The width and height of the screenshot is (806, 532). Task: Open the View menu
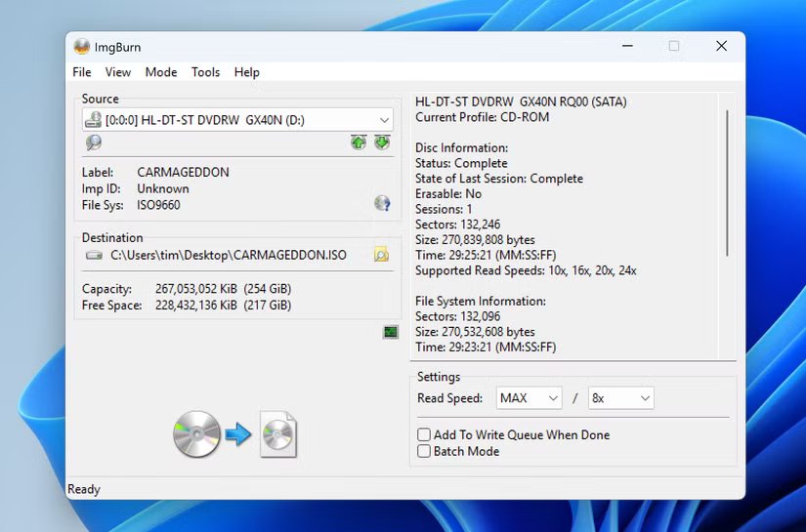pyautogui.click(x=118, y=72)
